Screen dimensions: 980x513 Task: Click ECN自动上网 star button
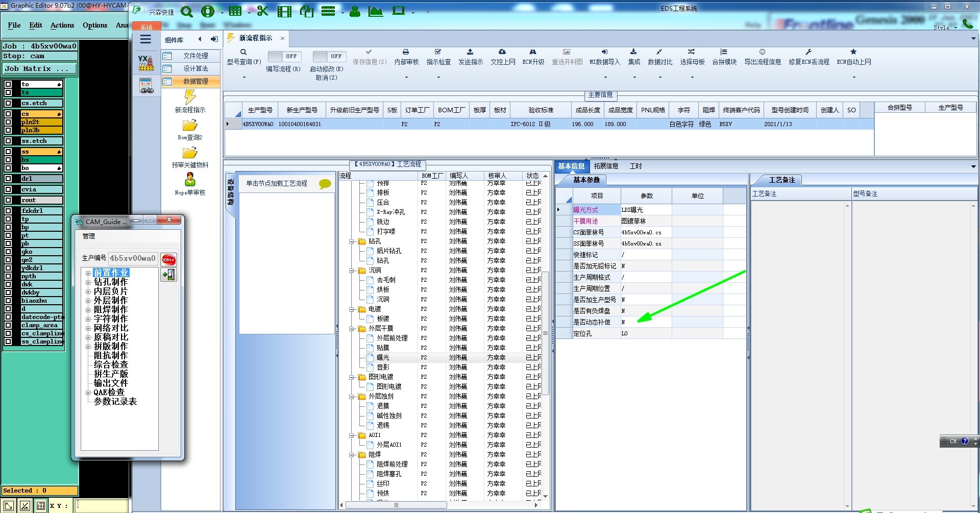[x=854, y=57]
